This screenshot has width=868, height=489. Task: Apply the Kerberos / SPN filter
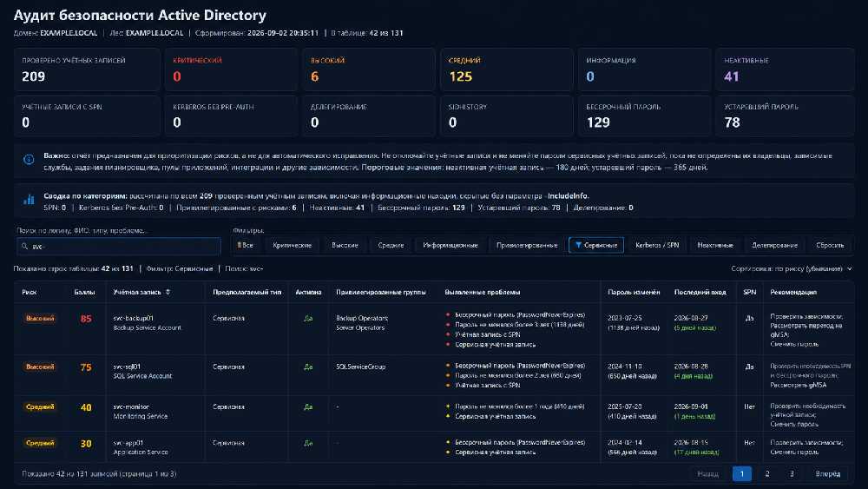(x=657, y=245)
